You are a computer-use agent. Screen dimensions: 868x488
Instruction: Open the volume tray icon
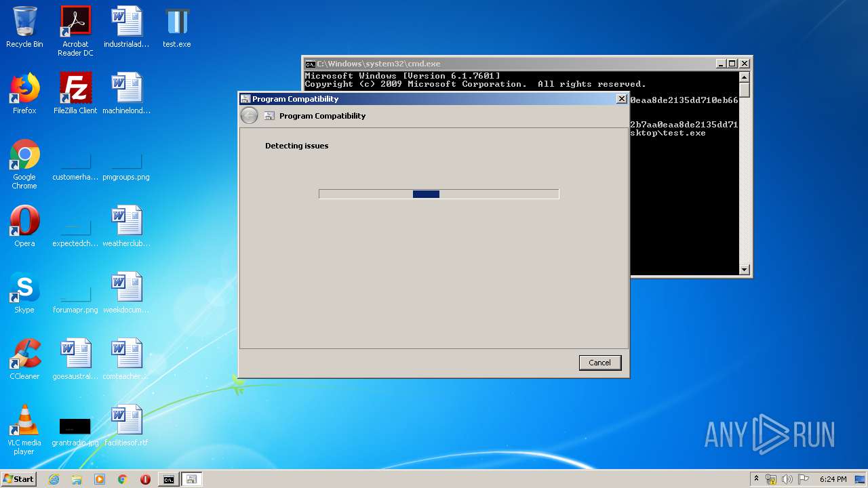point(787,479)
